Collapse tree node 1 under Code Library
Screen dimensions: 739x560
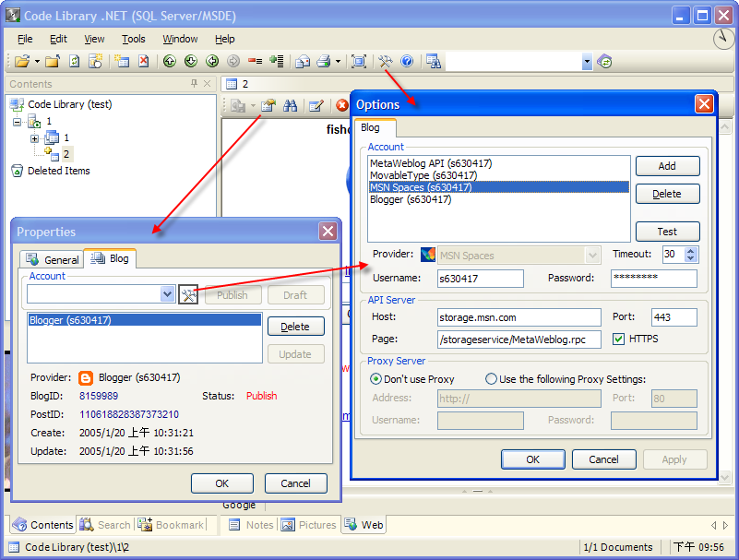click(x=17, y=122)
